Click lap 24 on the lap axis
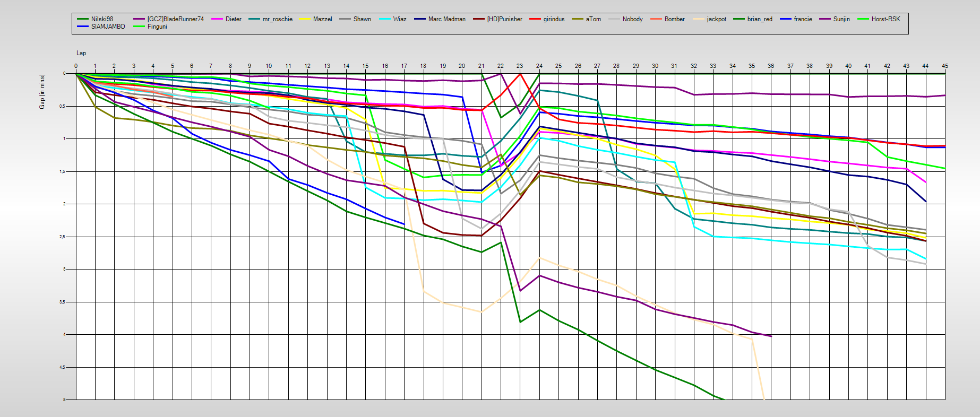The width and height of the screenshot is (980, 417). pyautogui.click(x=539, y=66)
